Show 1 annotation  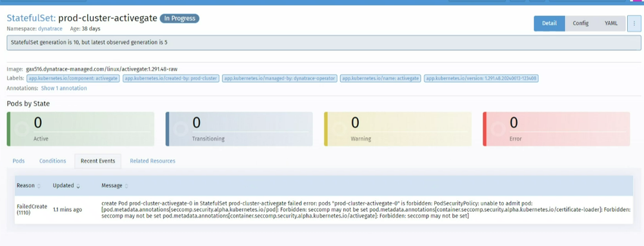pyautogui.click(x=64, y=88)
